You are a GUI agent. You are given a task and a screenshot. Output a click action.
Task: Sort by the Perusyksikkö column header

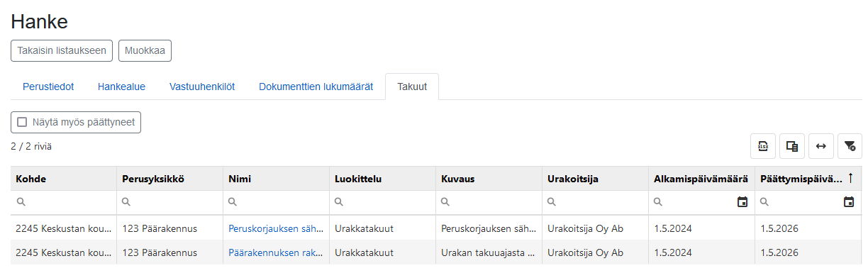point(170,179)
